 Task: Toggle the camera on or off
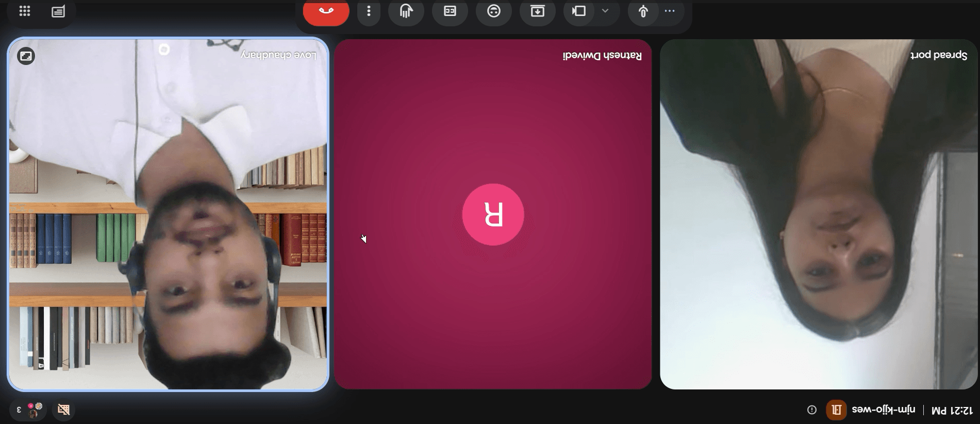coord(579,11)
